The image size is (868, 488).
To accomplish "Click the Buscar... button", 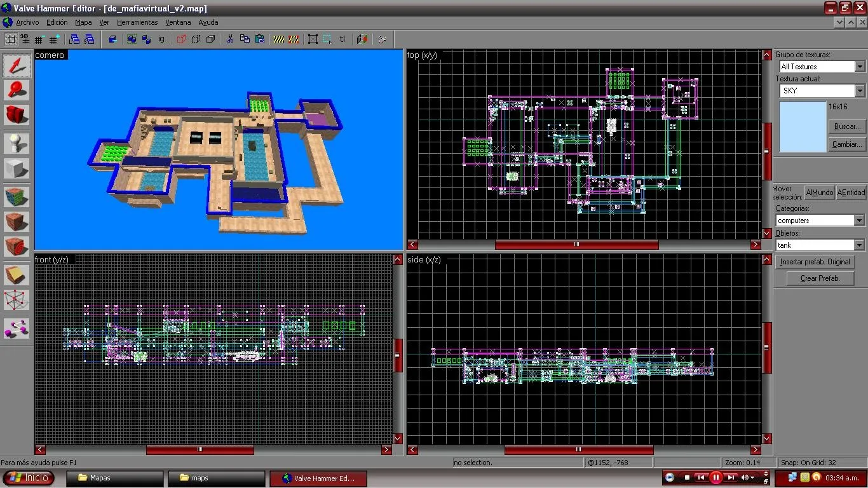I will pyautogui.click(x=846, y=126).
